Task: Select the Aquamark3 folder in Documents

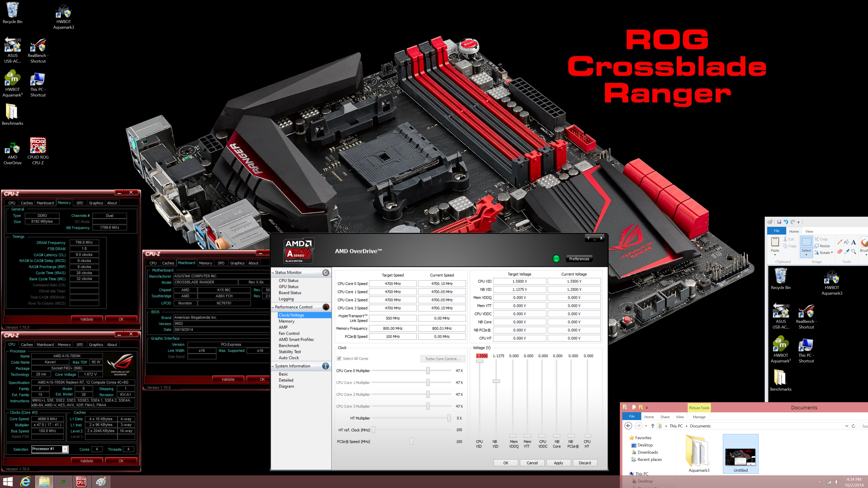Action: [x=698, y=454]
